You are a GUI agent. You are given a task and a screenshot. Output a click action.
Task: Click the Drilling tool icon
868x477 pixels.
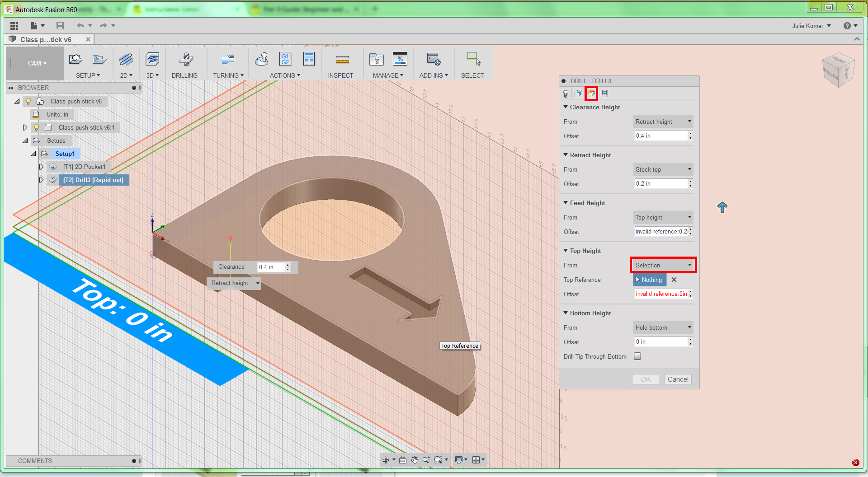click(186, 59)
